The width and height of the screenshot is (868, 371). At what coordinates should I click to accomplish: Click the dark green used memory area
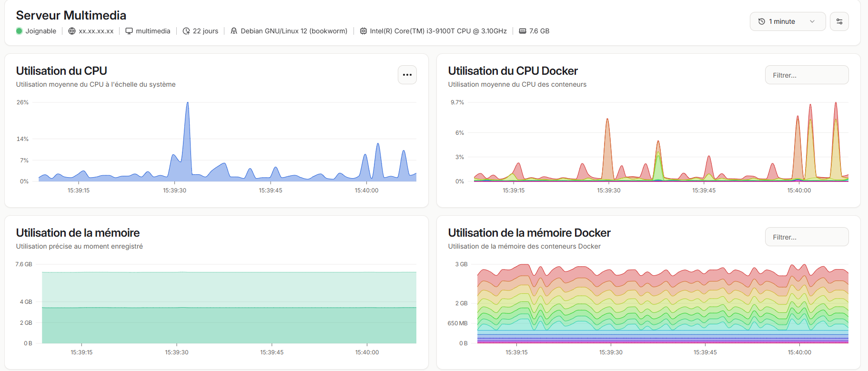[229, 325]
